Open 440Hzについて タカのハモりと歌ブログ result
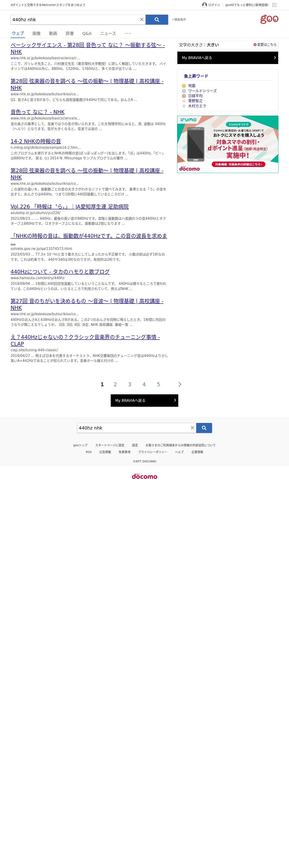 (60, 272)
